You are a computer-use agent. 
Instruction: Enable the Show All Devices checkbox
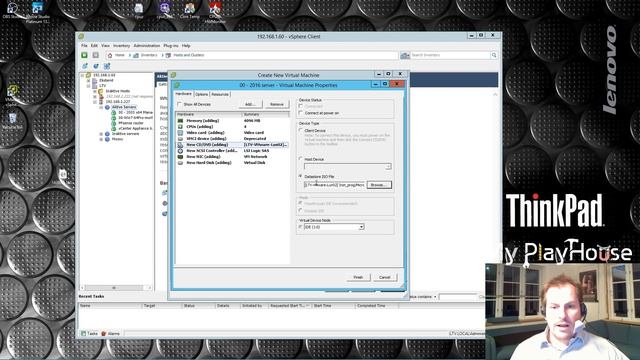(x=180, y=104)
